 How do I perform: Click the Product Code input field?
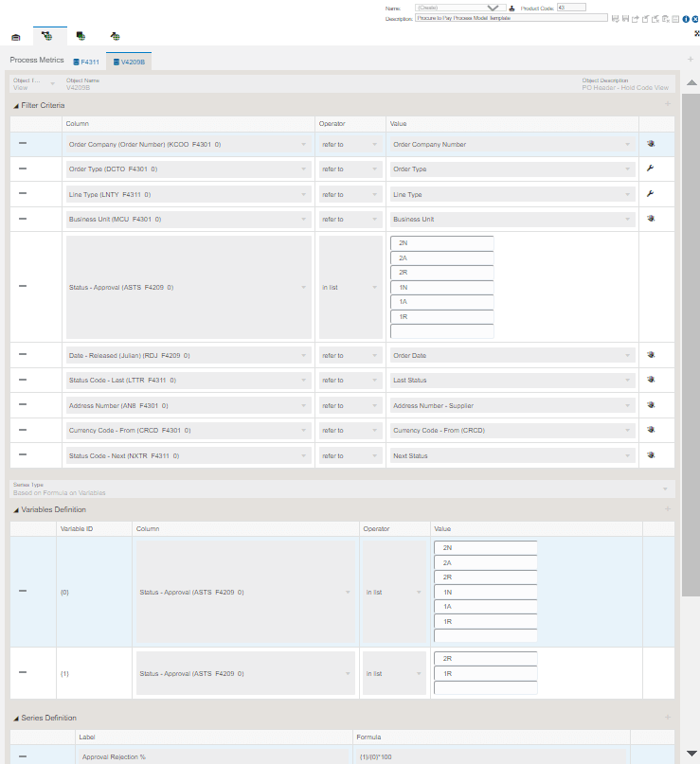click(571, 8)
